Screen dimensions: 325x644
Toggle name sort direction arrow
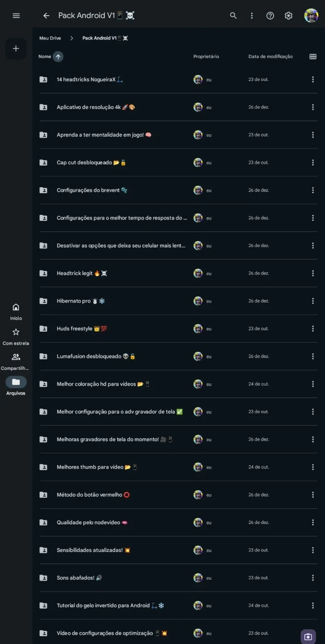[58, 57]
